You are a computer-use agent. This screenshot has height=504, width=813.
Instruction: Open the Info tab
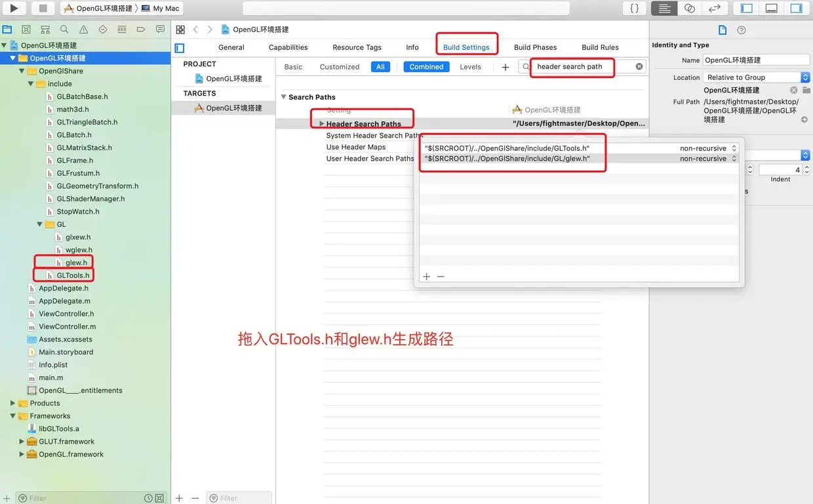pos(412,47)
